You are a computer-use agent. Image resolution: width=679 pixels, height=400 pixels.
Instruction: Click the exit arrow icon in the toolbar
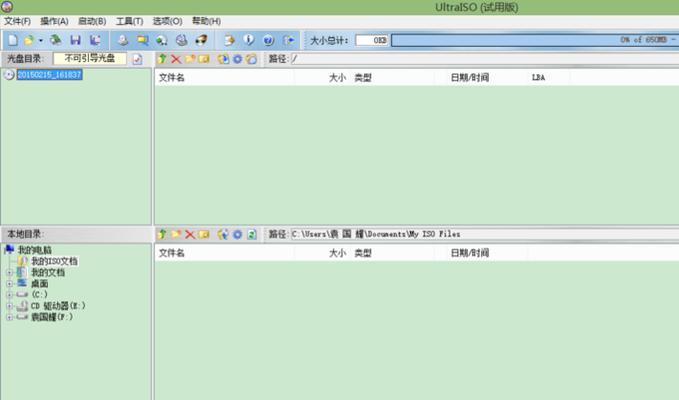pyautogui.click(x=288, y=40)
